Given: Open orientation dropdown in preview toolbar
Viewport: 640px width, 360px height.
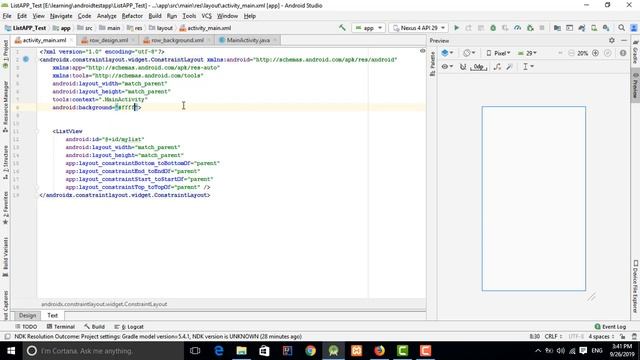Looking at the screenshot, I should click(469, 53).
